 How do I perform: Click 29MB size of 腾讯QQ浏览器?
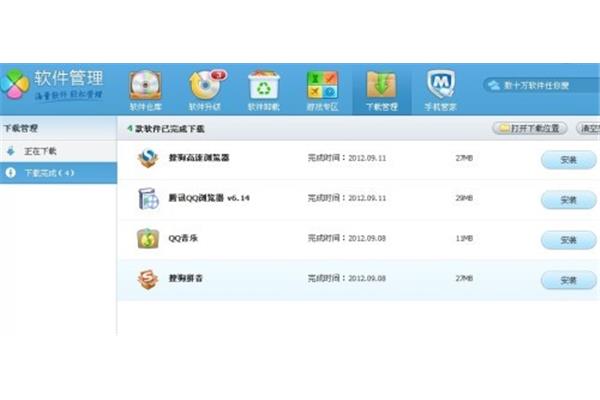(x=464, y=198)
